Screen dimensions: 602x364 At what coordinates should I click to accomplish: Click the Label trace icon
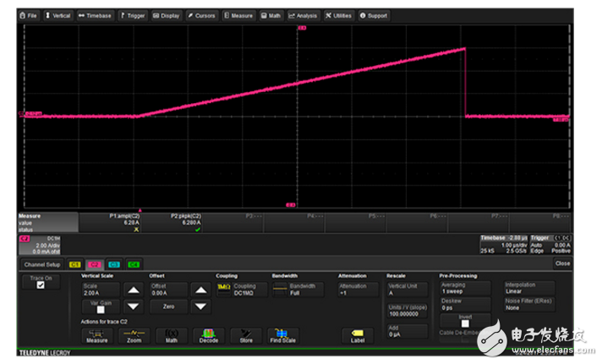click(x=358, y=335)
